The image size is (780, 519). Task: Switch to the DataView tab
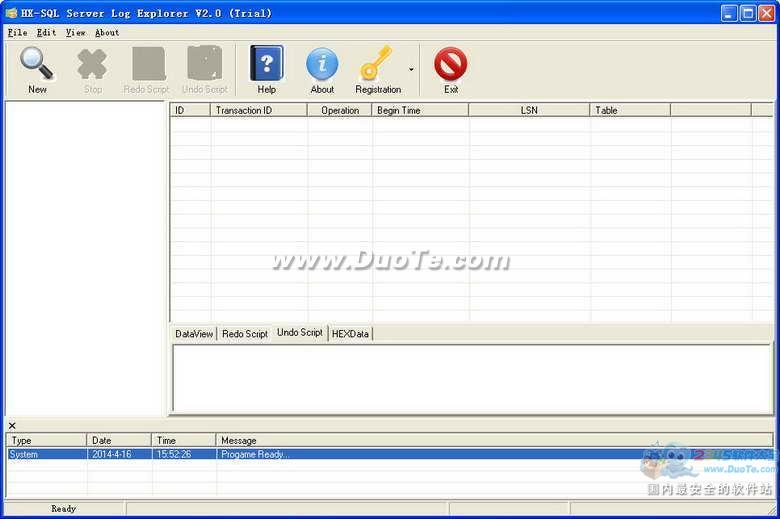pyautogui.click(x=194, y=334)
